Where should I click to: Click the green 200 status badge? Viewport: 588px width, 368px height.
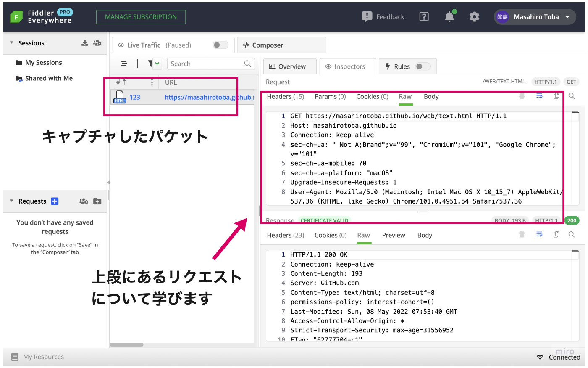[572, 220]
